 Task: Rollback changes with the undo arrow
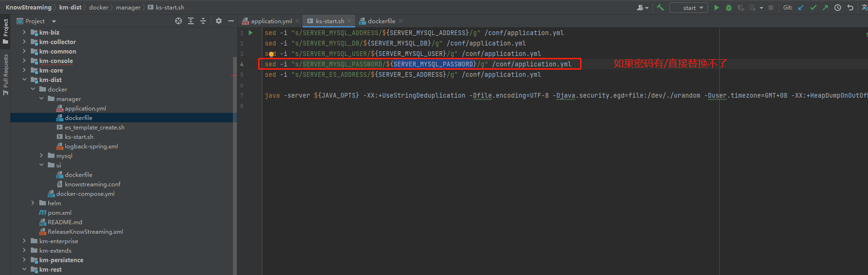point(850,8)
